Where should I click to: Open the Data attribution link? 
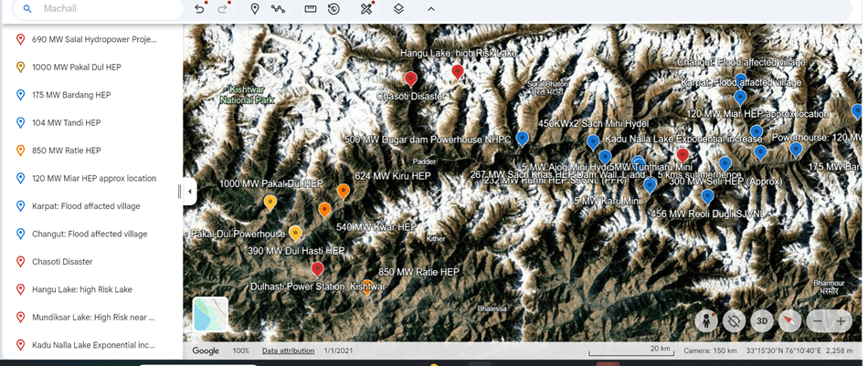point(288,350)
